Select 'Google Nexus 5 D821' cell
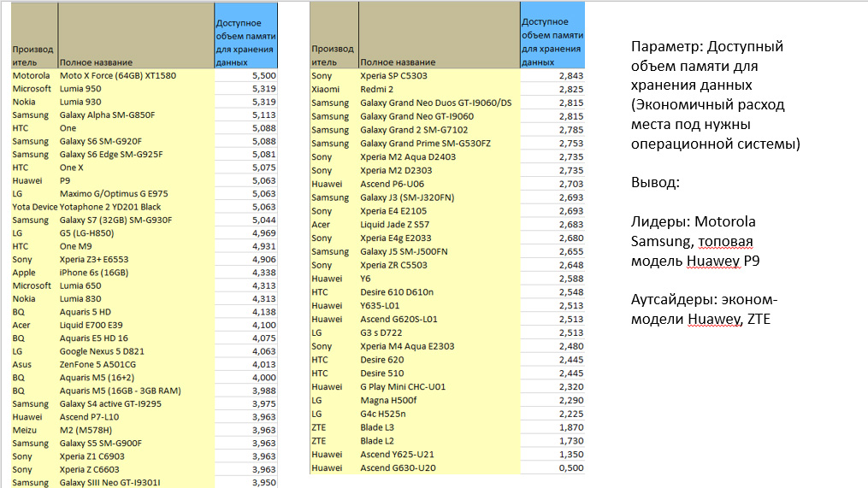Image resolution: width=868 pixels, height=488 pixels. 136,351
